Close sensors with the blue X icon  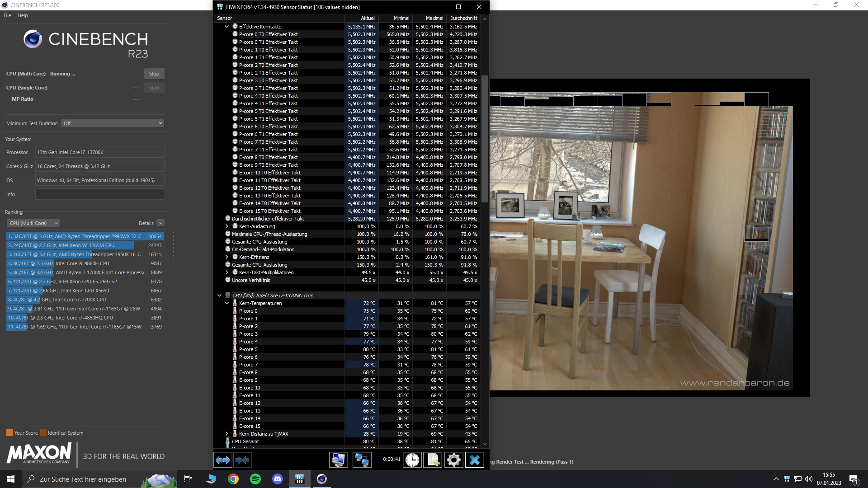tap(474, 460)
